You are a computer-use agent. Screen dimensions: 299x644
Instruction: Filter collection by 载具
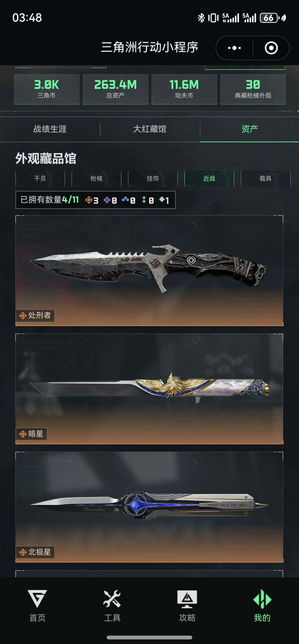click(266, 179)
